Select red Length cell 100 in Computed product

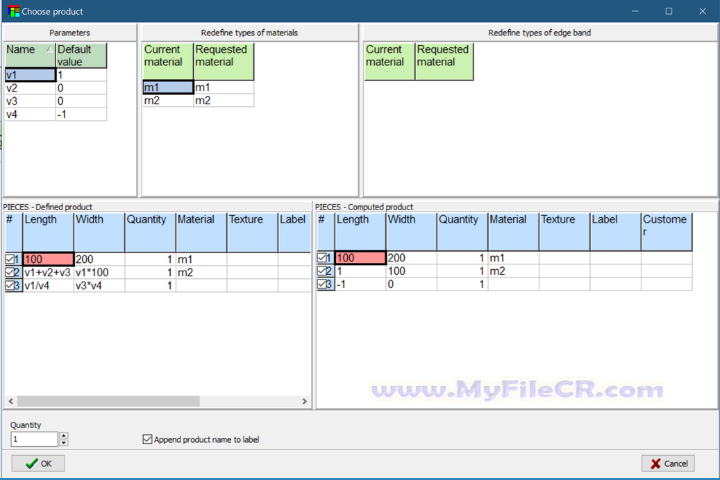tap(360, 258)
